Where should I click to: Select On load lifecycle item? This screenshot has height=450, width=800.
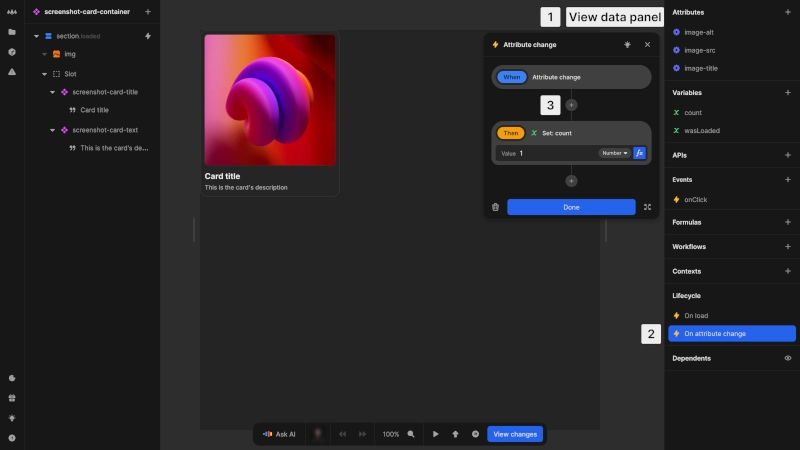point(732,316)
